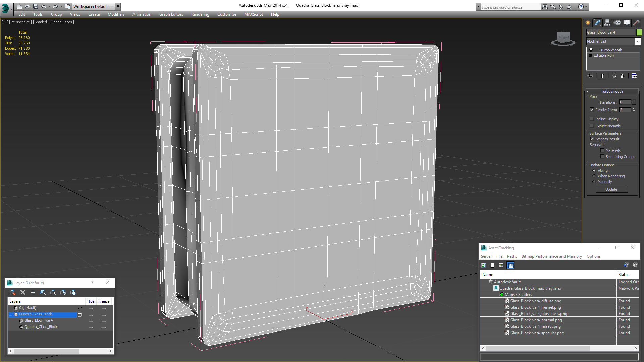
Task: Toggle Show End Result button
Action: [x=602, y=76]
